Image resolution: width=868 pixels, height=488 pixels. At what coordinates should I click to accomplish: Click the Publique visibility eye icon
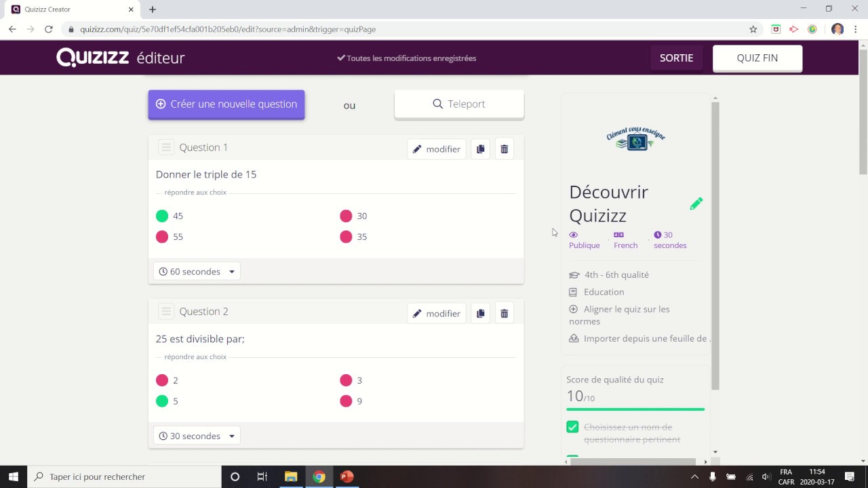tap(574, 235)
